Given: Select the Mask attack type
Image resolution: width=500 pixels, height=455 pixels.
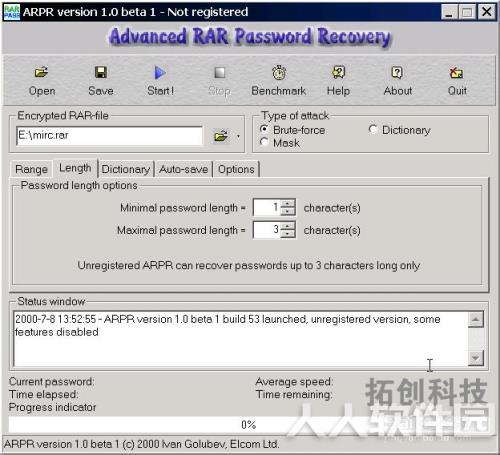Looking at the screenshot, I should (x=264, y=142).
